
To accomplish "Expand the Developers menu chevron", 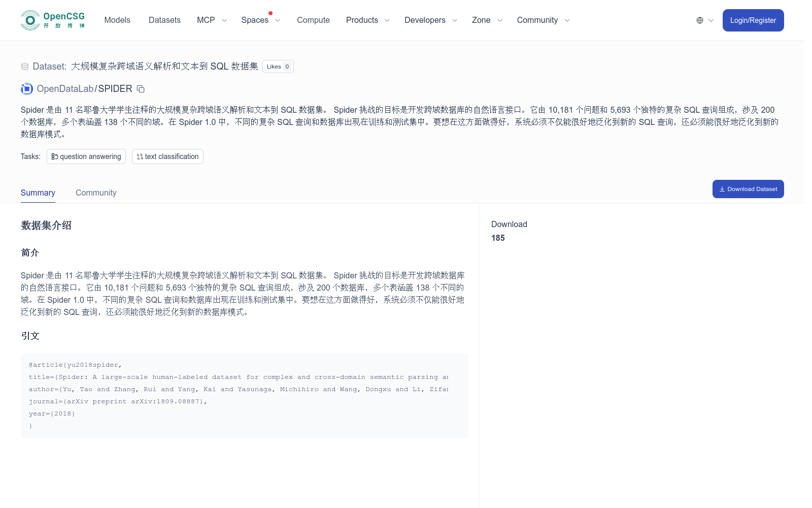I will pos(455,20).
